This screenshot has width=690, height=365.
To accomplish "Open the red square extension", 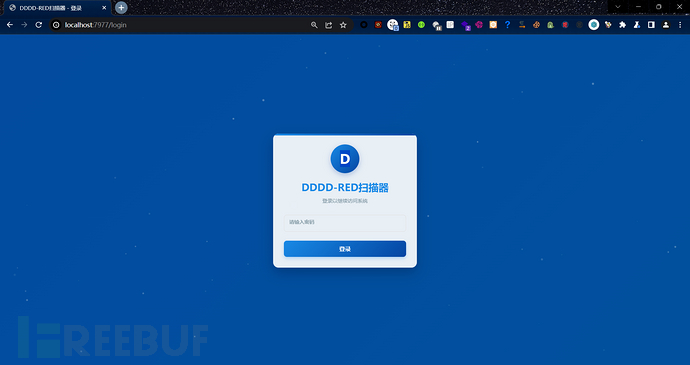I will pos(378,25).
